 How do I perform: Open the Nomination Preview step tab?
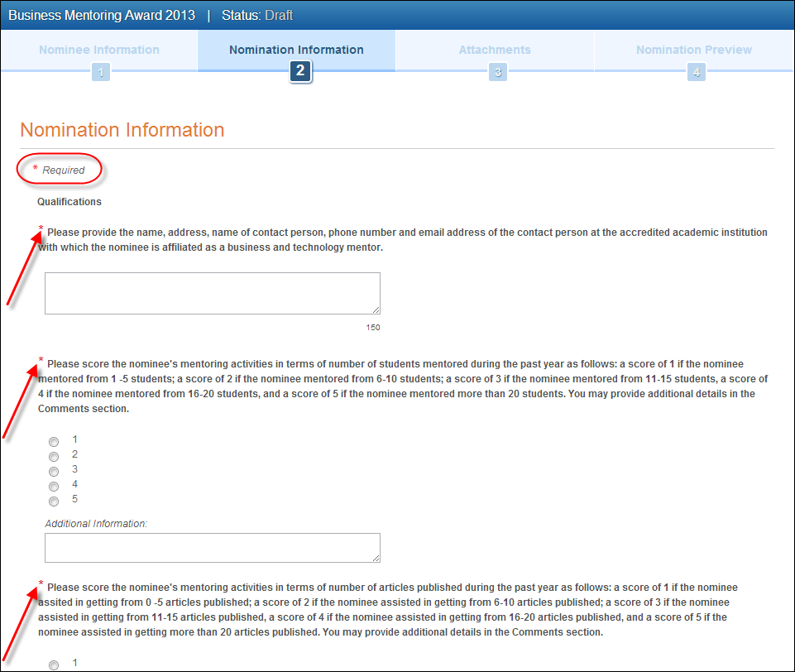click(x=693, y=50)
